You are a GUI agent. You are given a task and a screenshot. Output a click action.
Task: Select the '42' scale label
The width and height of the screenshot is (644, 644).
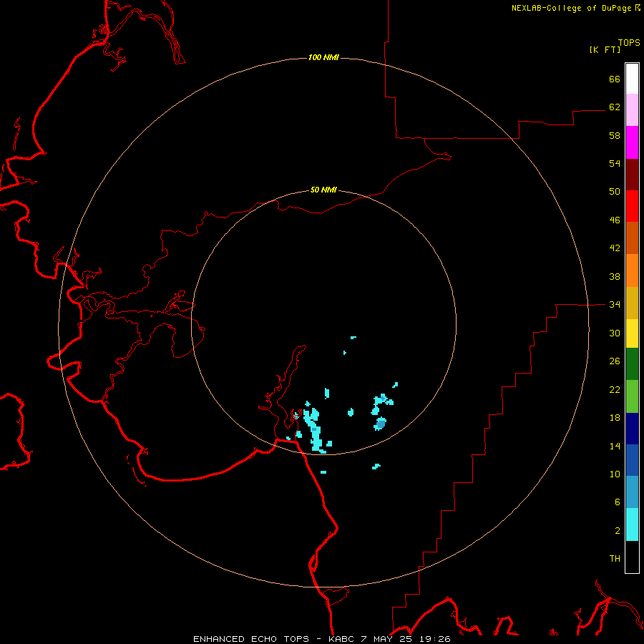pos(615,248)
